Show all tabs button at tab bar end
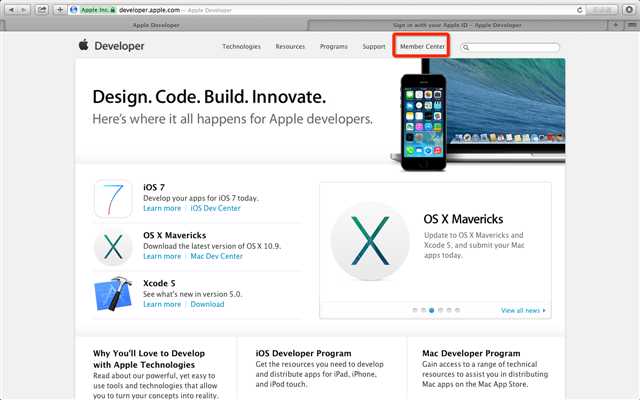Viewport: 640px width, 400px height. pyautogui.click(x=631, y=25)
